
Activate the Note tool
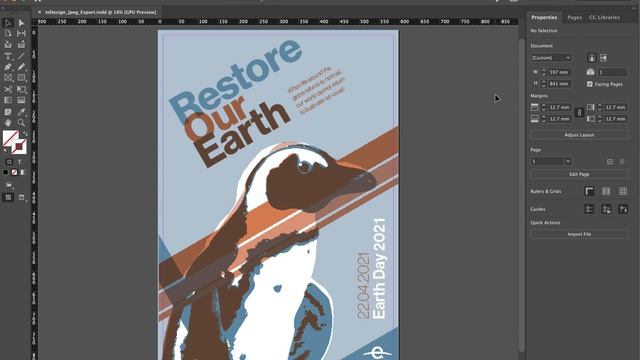pos(8,111)
